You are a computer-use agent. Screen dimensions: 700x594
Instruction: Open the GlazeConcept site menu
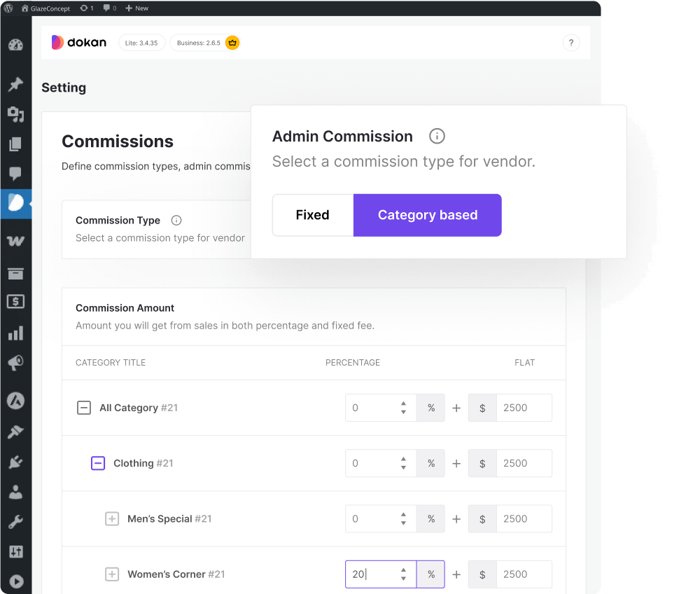(49, 8)
